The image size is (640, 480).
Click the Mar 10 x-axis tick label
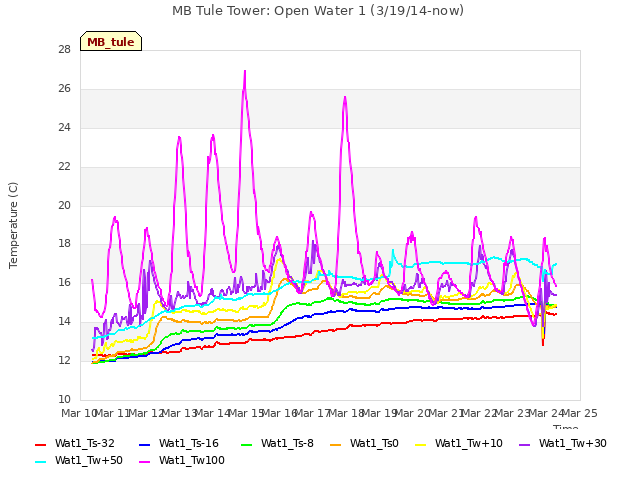79,413
